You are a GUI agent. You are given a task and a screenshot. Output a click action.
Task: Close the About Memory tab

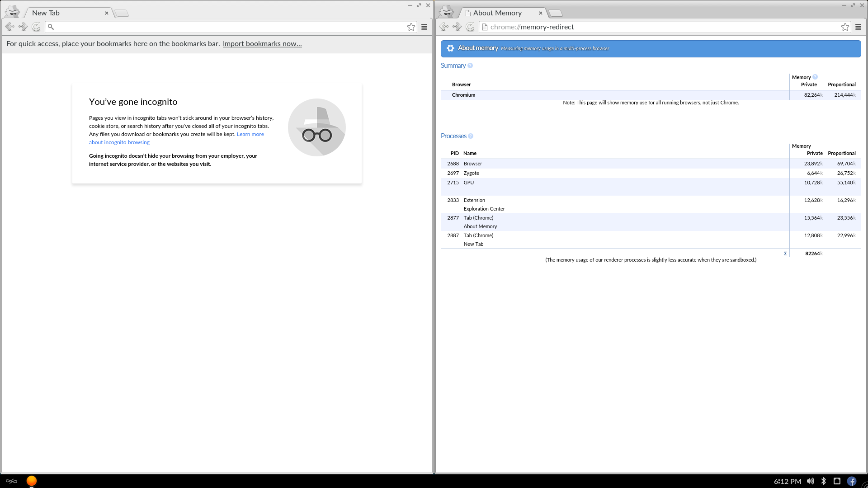point(541,13)
